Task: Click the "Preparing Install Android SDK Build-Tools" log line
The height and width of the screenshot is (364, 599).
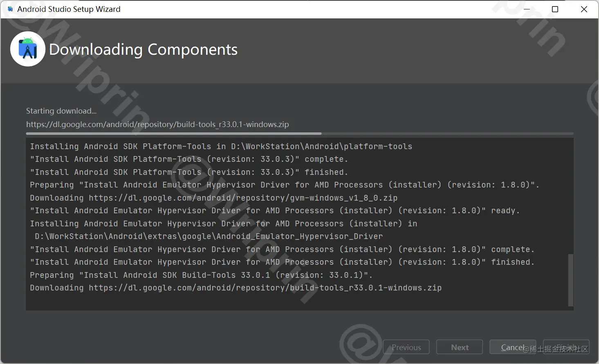Action: coord(201,275)
